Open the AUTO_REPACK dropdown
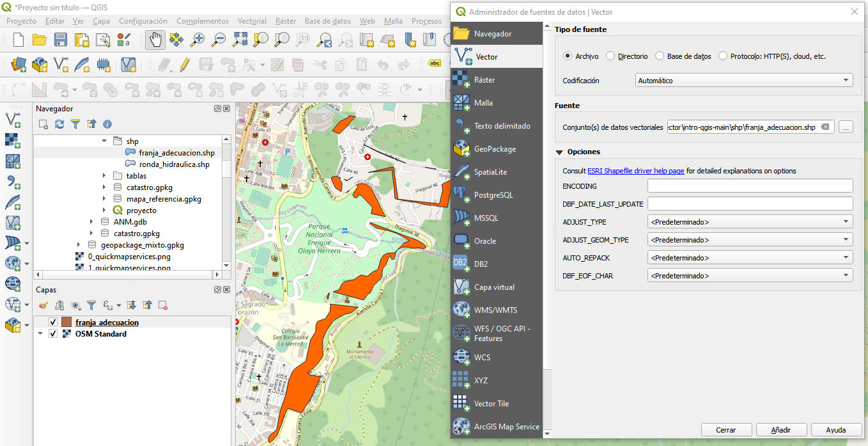The height and width of the screenshot is (446, 868). pos(750,258)
